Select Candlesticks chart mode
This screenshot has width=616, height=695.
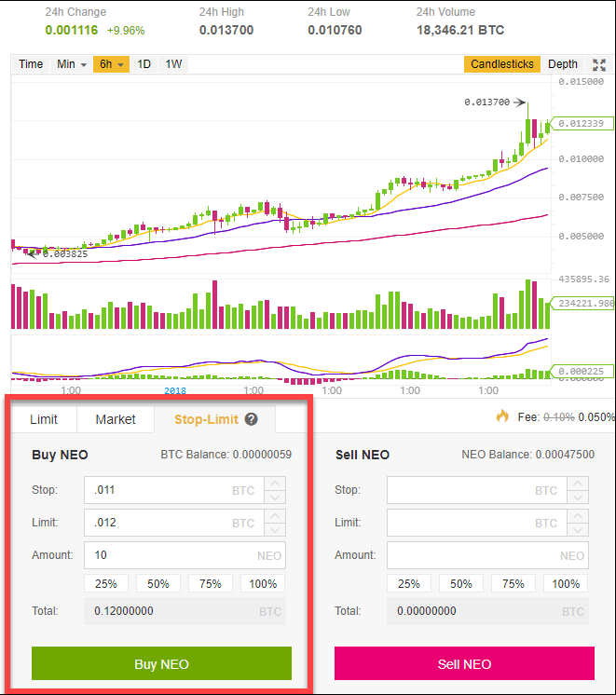(x=502, y=64)
